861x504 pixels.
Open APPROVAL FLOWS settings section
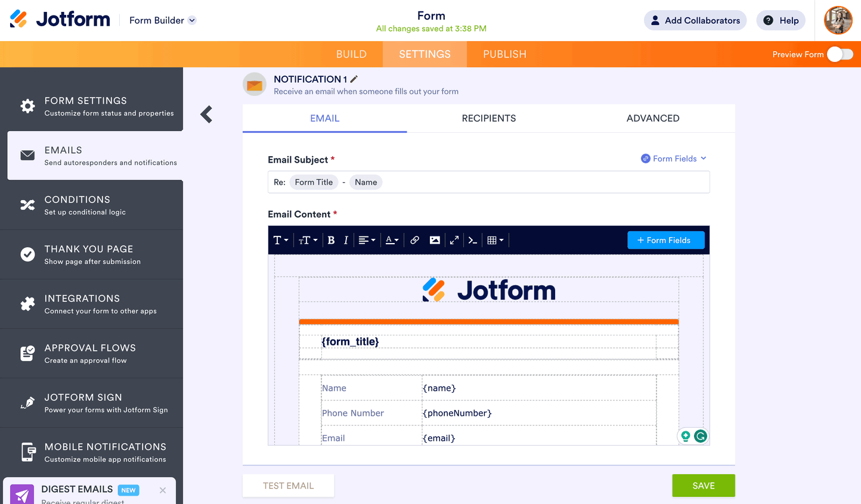click(x=92, y=353)
